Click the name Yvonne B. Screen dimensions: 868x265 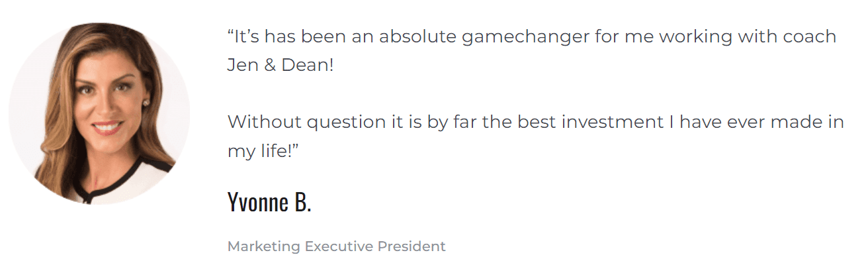click(x=269, y=202)
